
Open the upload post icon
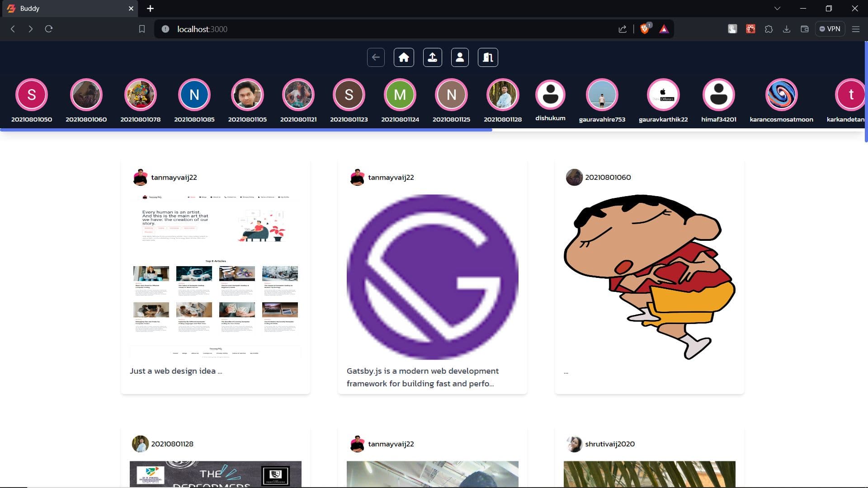coord(433,57)
